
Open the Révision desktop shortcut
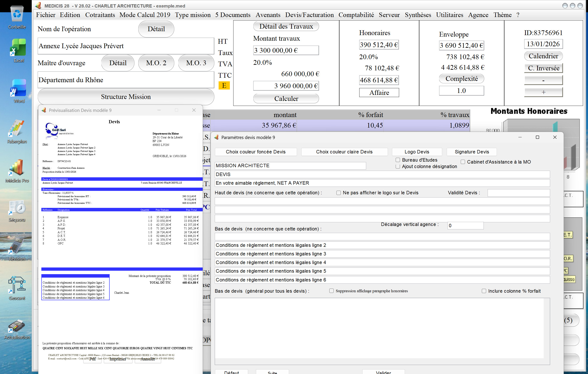(17, 249)
